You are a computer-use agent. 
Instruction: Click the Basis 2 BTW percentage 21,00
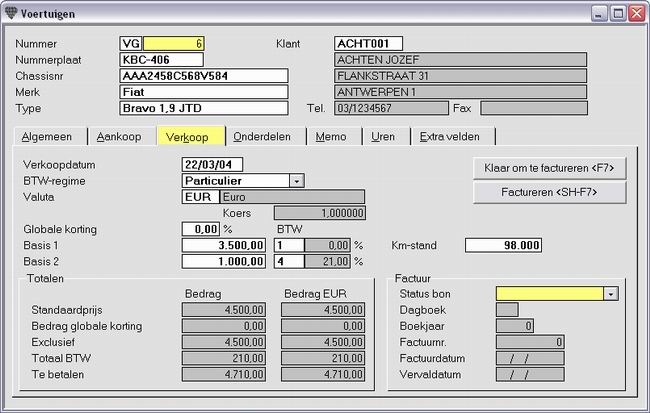point(327,262)
